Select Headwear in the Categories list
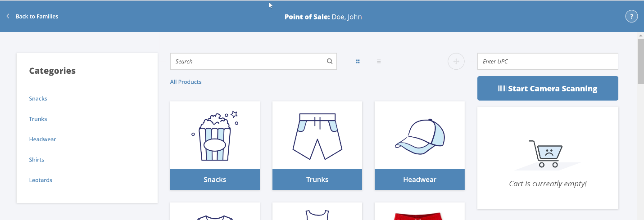 [43, 139]
